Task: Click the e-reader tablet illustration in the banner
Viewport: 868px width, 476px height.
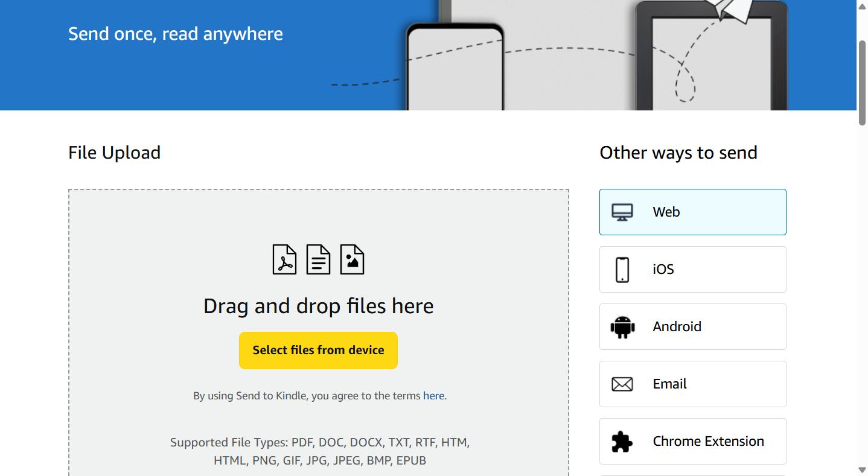Action: point(712,56)
